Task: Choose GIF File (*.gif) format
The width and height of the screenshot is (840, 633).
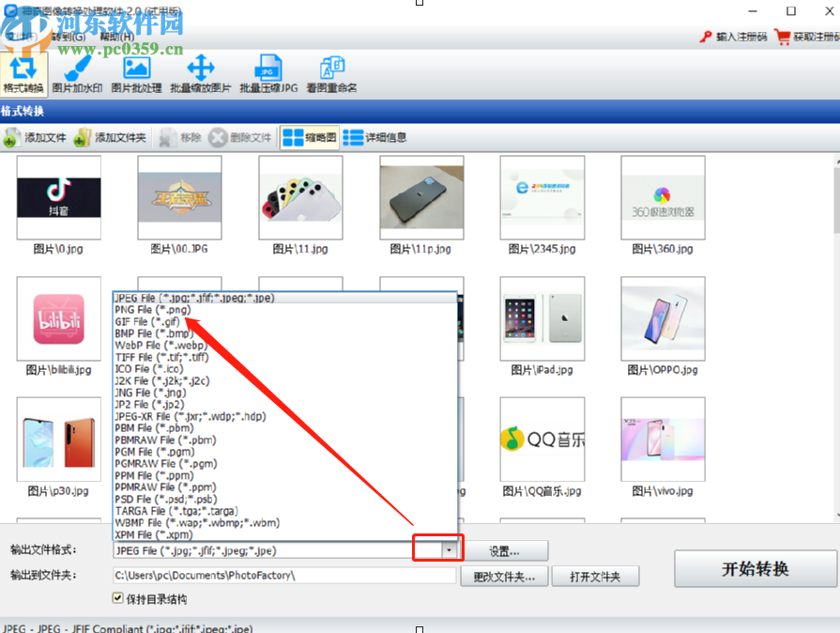Action: [x=285, y=321]
